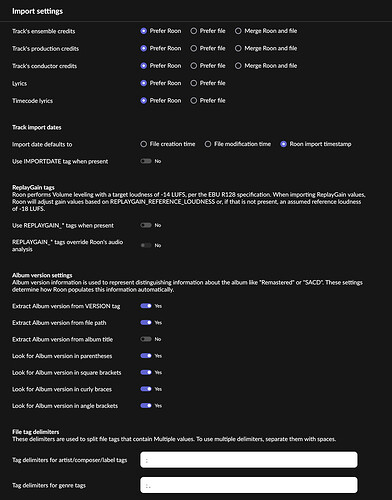Enable Use IMPORTDATE tag when present

click(146, 161)
